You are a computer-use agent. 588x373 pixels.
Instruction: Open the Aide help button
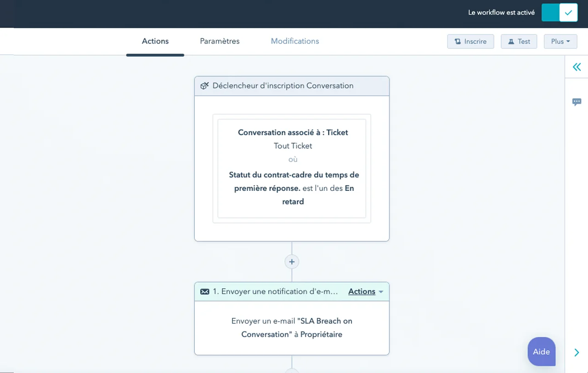[x=541, y=352]
